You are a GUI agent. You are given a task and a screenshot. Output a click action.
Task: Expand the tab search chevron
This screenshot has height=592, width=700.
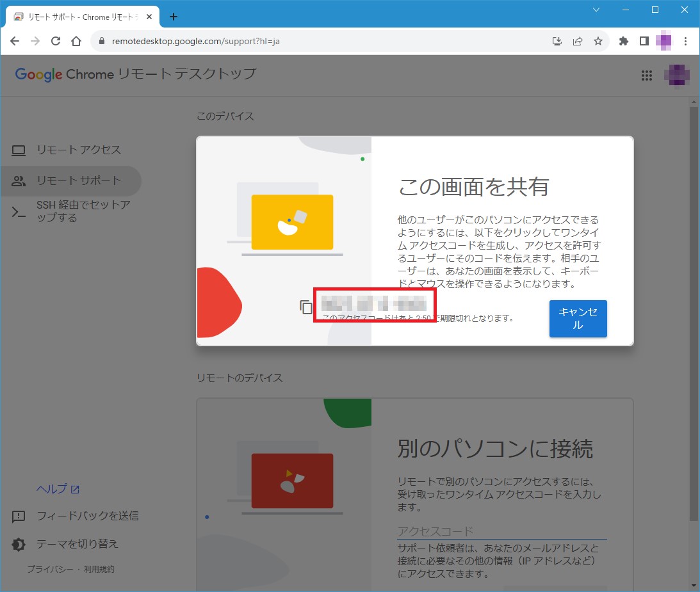pos(596,10)
